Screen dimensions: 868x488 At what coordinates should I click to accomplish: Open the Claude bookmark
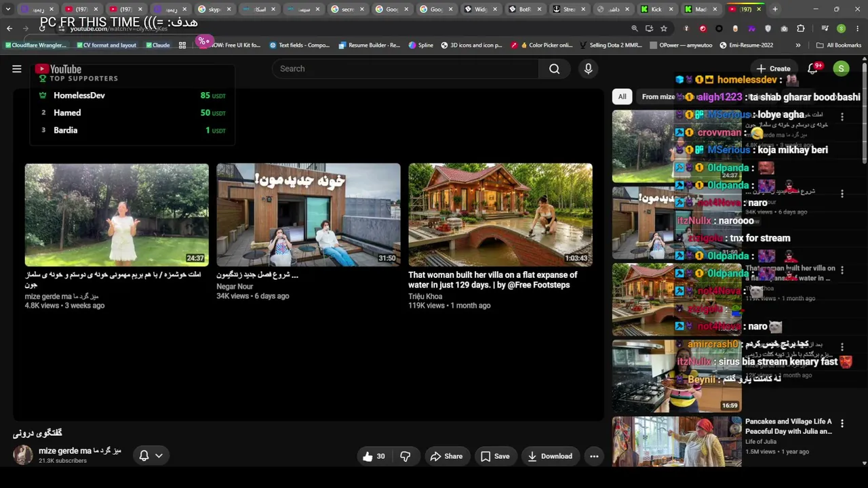pos(157,45)
